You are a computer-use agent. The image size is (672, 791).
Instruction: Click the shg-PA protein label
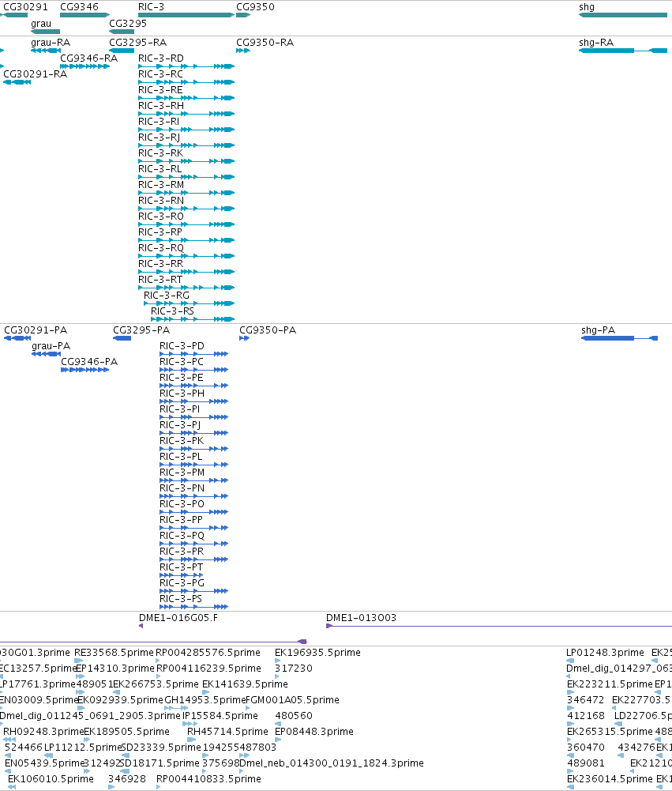tap(599, 330)
